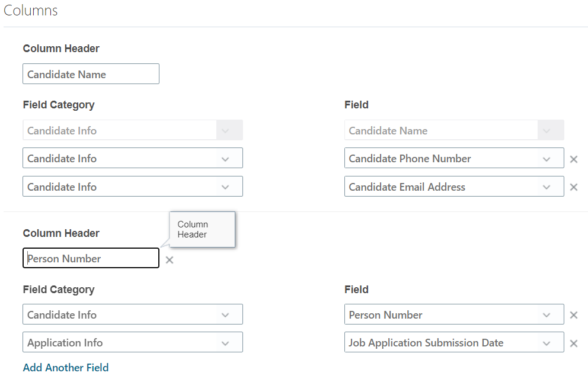588x379 pixels.
Task: Open category dropdown beside Candidate Email Address
Action: click(225, 187)
